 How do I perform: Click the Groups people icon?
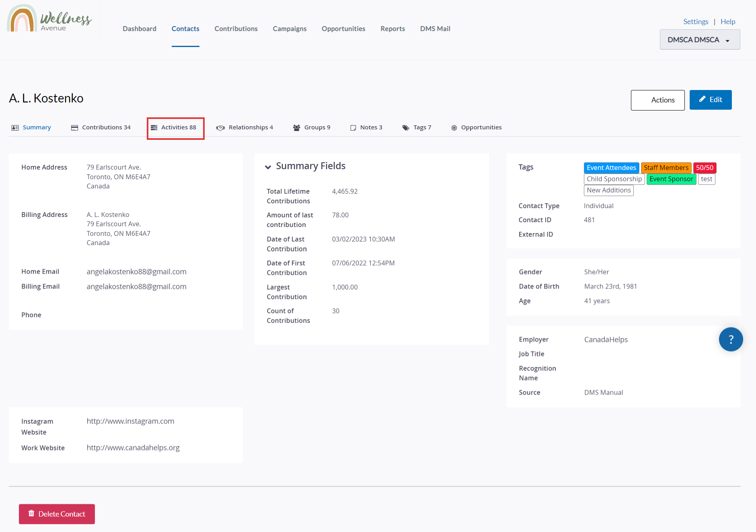coord(297,128)
